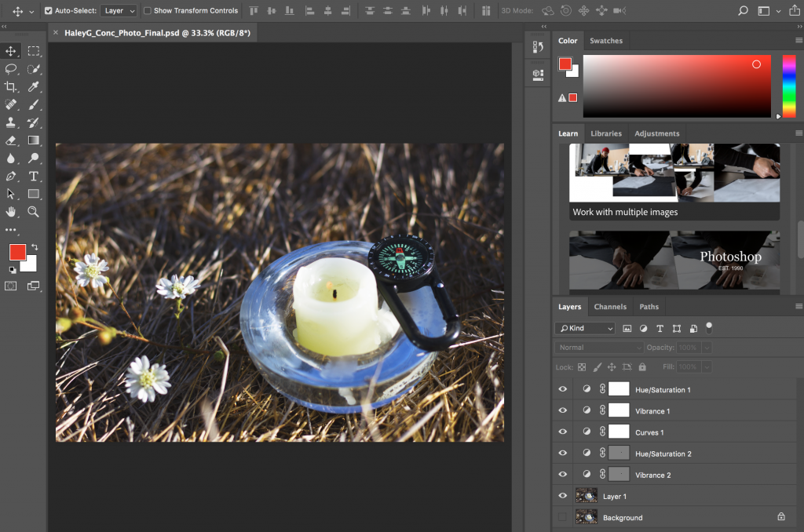Select the Zoom tool
Screen dimensions: 804x532
click(32, 210)
